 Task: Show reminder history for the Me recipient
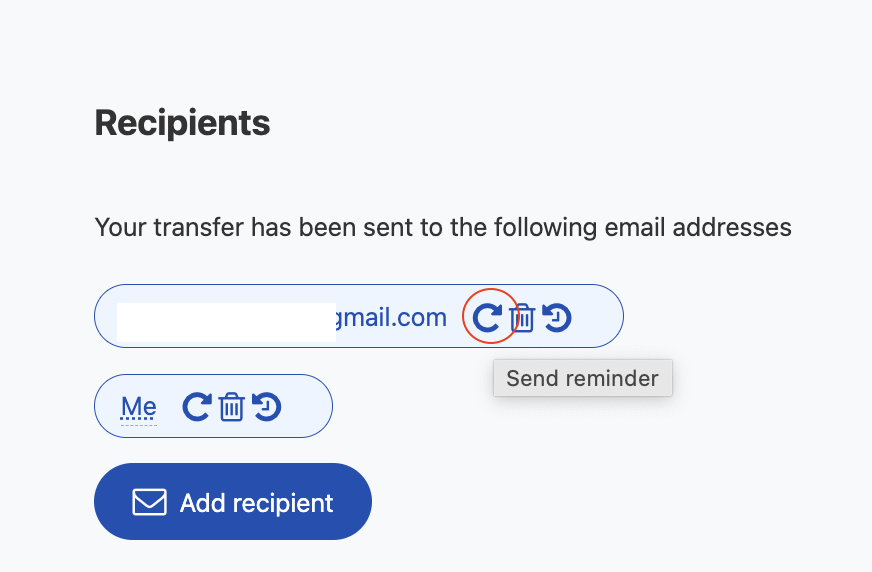coord(267,407)
